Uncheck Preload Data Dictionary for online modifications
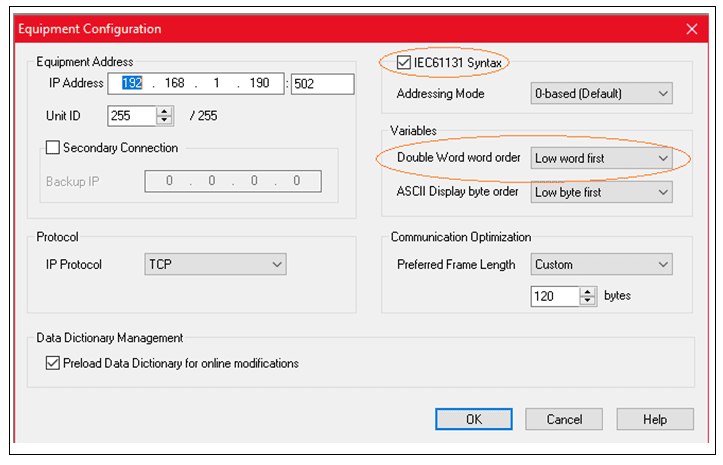The height and width of the screenshot is (465, 723). pos(53,363)
